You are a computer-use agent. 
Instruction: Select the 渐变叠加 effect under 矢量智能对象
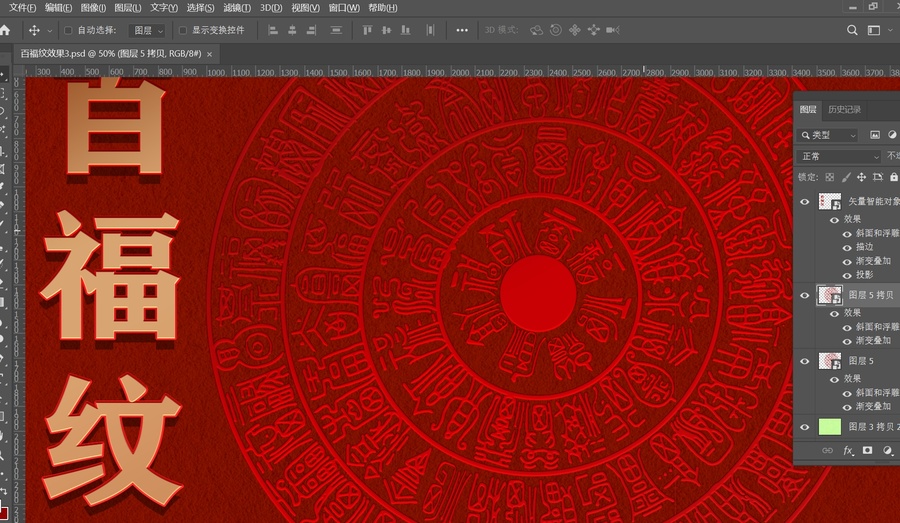pyautogui.click(x=873, y=261)
